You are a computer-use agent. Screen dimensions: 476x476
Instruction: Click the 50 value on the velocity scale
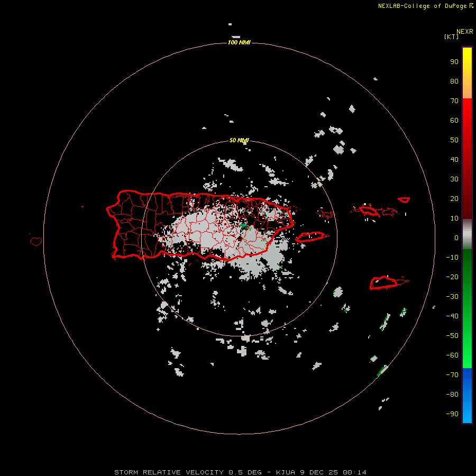click(x=454, y=140)
